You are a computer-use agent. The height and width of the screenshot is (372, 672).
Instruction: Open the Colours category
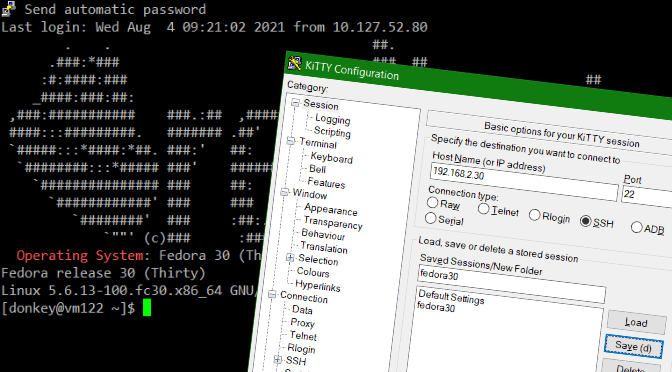point(313,272)
